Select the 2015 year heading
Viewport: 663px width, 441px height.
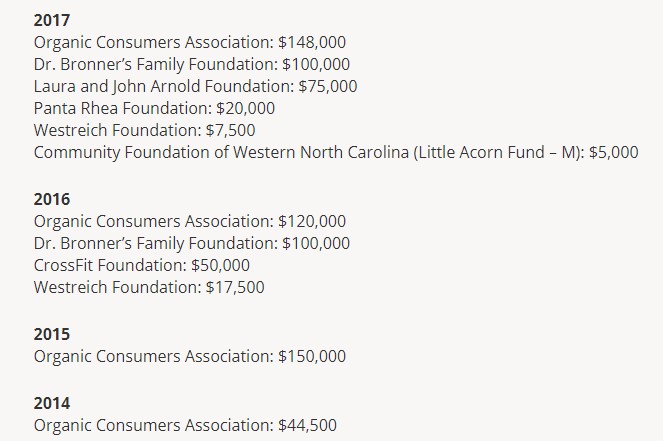coord(52,334)
